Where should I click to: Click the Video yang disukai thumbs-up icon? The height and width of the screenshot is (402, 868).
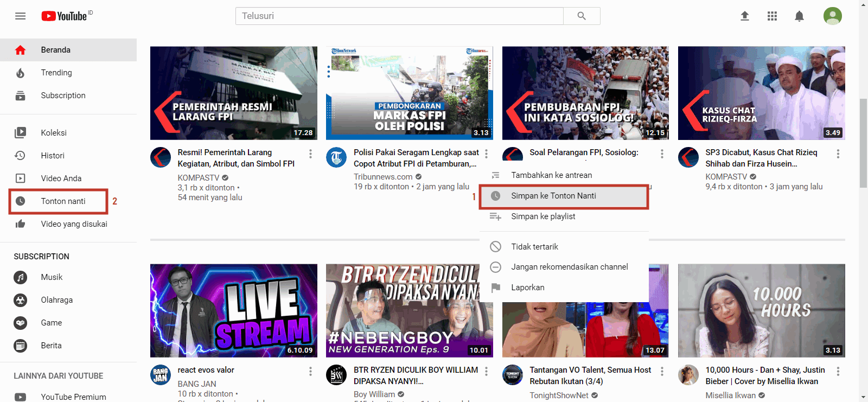pyautogui.click(x=20, y=224)
